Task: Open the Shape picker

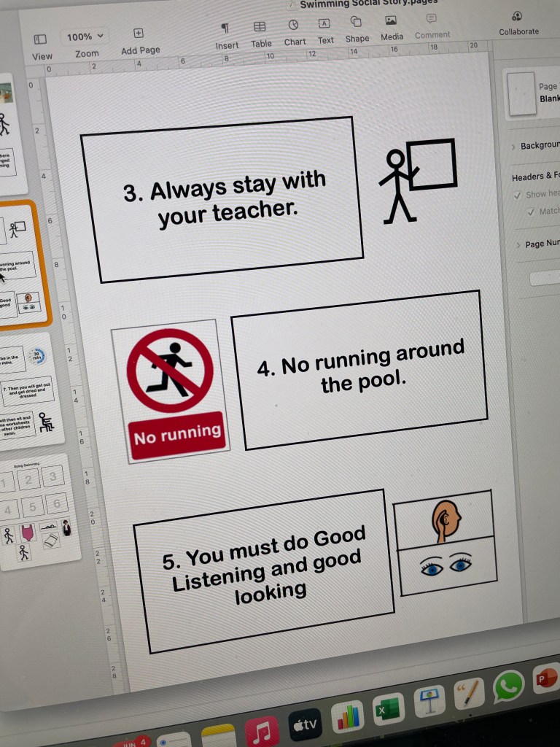Action: click(357, 22)
